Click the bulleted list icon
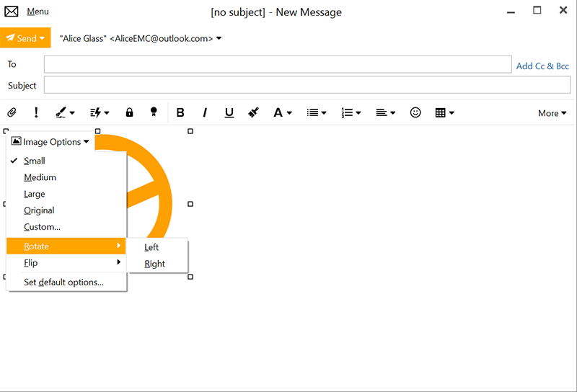 point(313,112)
